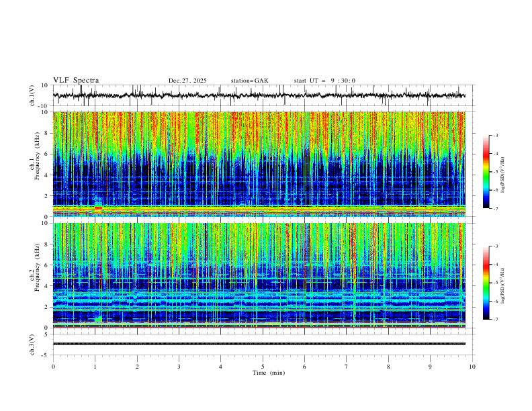Click the "1" tick on the time axis
This screenshot has width=532, height=411.
(x=95, y=367)
